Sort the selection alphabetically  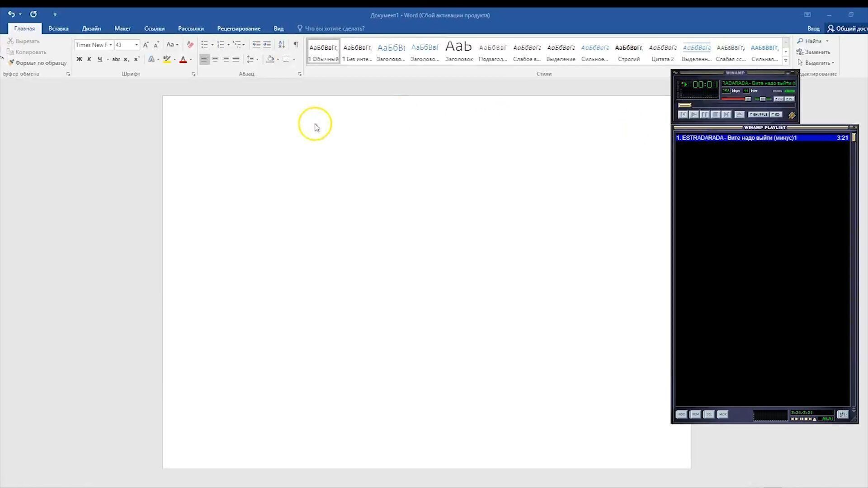282,45
